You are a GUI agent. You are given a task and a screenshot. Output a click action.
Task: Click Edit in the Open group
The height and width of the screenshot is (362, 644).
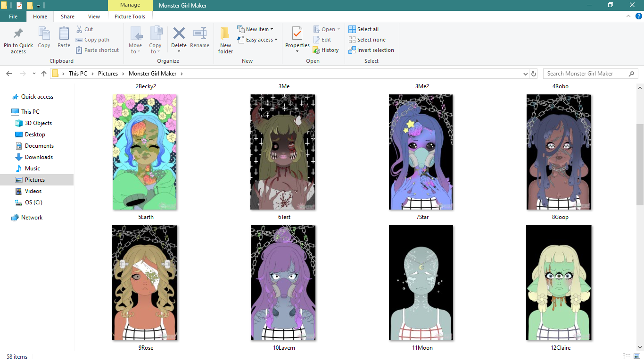tap(322, 40)
